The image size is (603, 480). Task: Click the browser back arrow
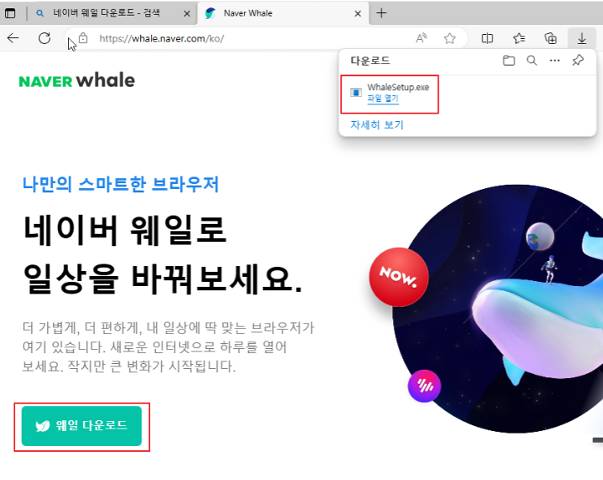pyautogui.click(x=13, y=38)
